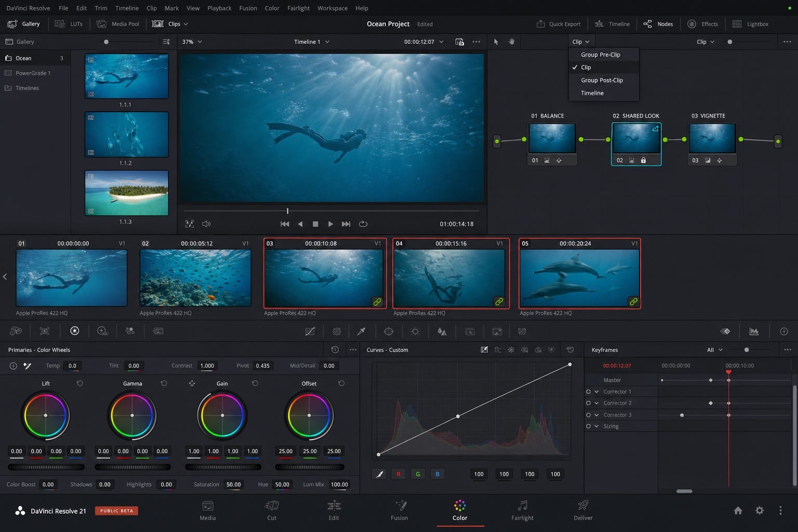Open the Keyframes palette icon
Image resolution: width=798 pixels, height=532 pixels.
(725, 331)
